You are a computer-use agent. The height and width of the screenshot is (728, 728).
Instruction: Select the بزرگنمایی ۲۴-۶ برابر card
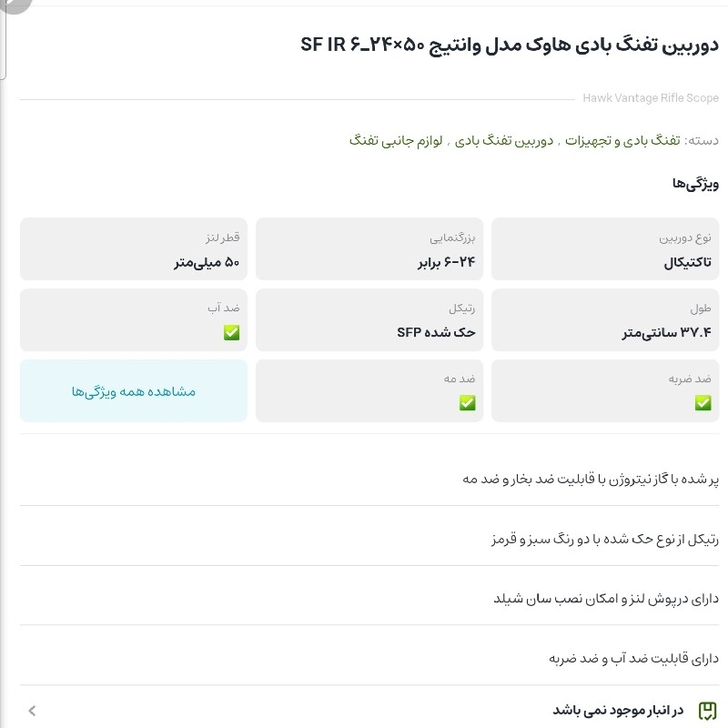(369, 249)
